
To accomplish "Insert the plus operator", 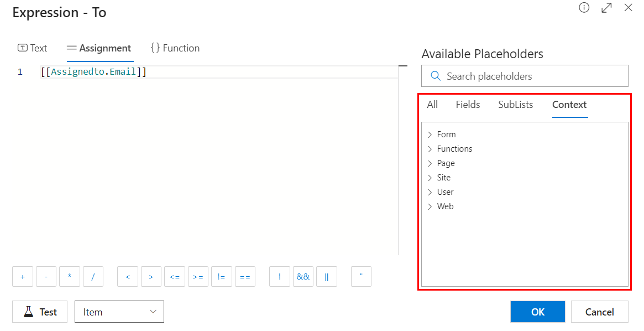I will pos(23,277).
